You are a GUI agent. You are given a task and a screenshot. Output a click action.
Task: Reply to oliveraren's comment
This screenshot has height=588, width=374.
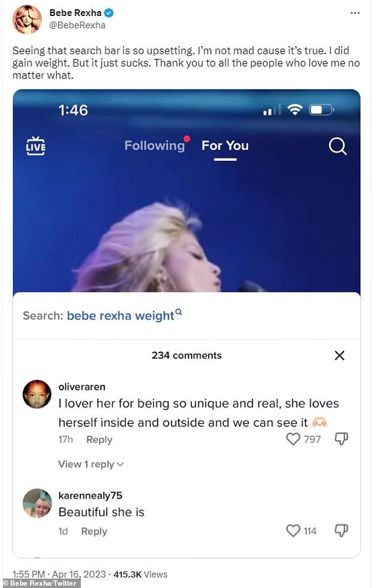click(99, 440)
